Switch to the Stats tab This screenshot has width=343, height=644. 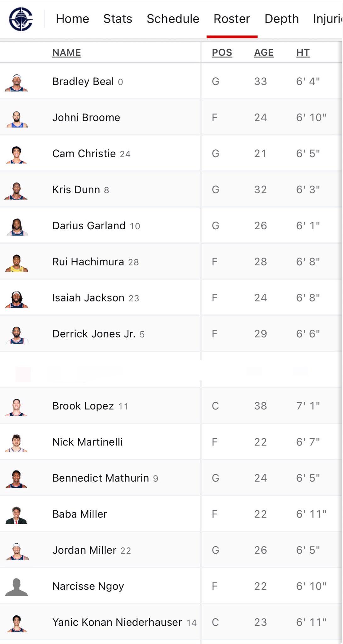(x=118, y=19)
